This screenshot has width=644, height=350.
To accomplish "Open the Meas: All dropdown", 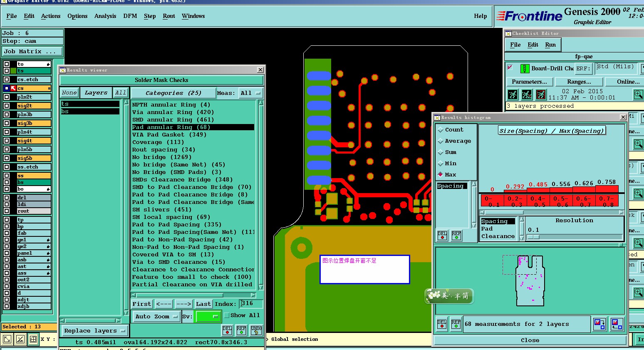I will click(x=251, y=93).
